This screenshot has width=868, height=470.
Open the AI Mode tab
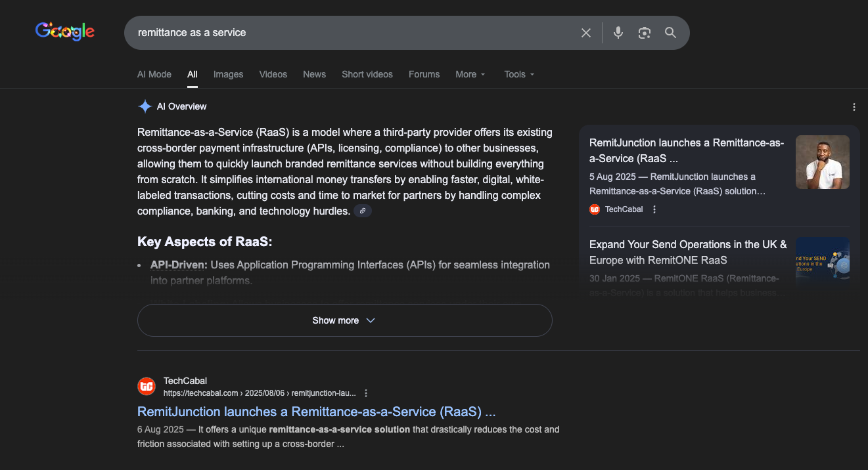pos(154,74)
